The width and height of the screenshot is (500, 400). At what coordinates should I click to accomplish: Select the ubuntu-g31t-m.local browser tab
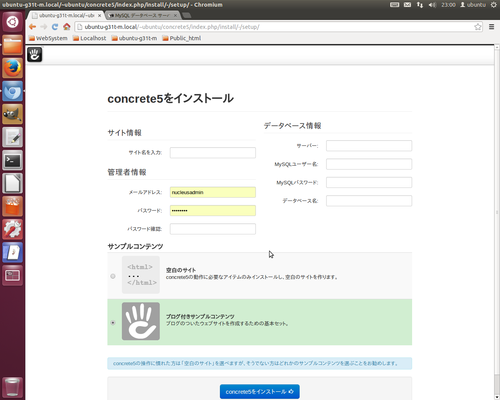[x=65, y=15]
